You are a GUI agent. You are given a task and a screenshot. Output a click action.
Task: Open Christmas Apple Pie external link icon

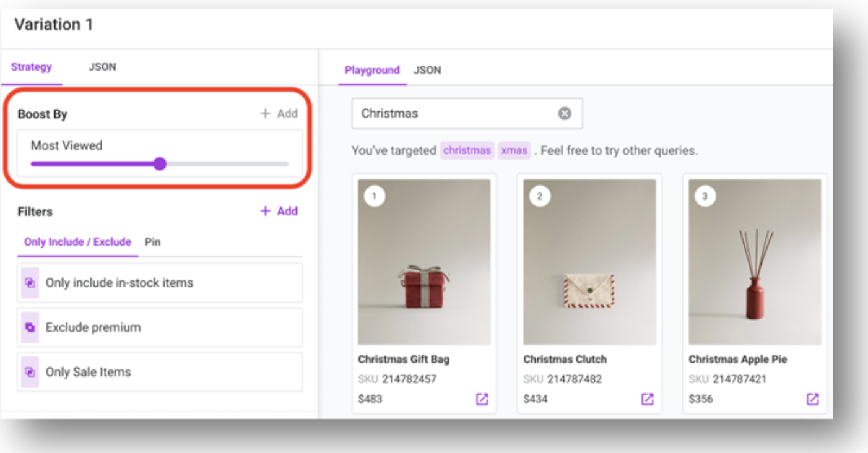point(813,399)
